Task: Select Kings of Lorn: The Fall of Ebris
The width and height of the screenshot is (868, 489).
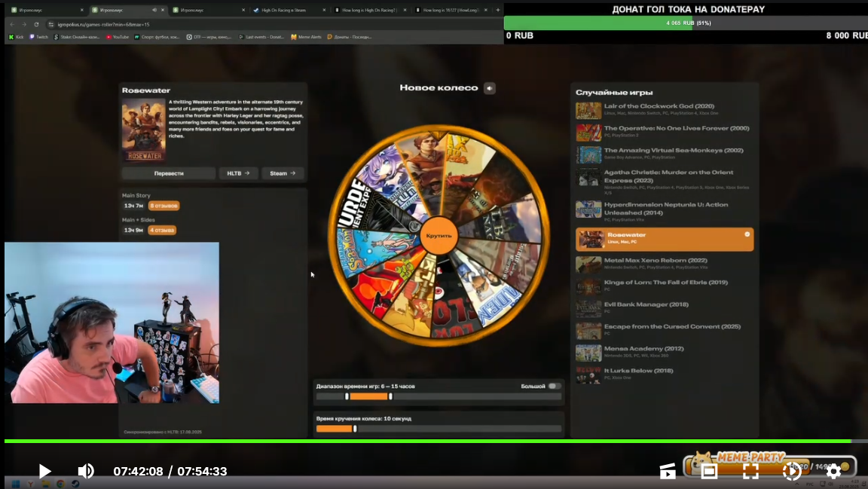Action: (x=665, y=286)
